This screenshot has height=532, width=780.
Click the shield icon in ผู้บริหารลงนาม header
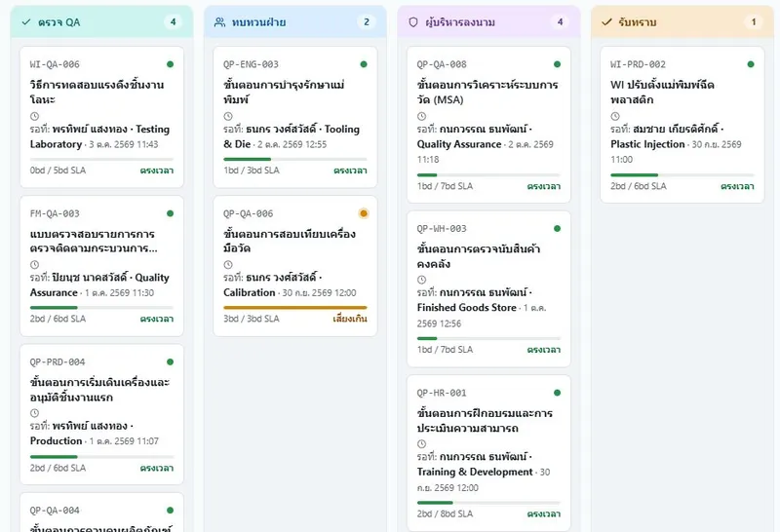(x=412, y=21)
